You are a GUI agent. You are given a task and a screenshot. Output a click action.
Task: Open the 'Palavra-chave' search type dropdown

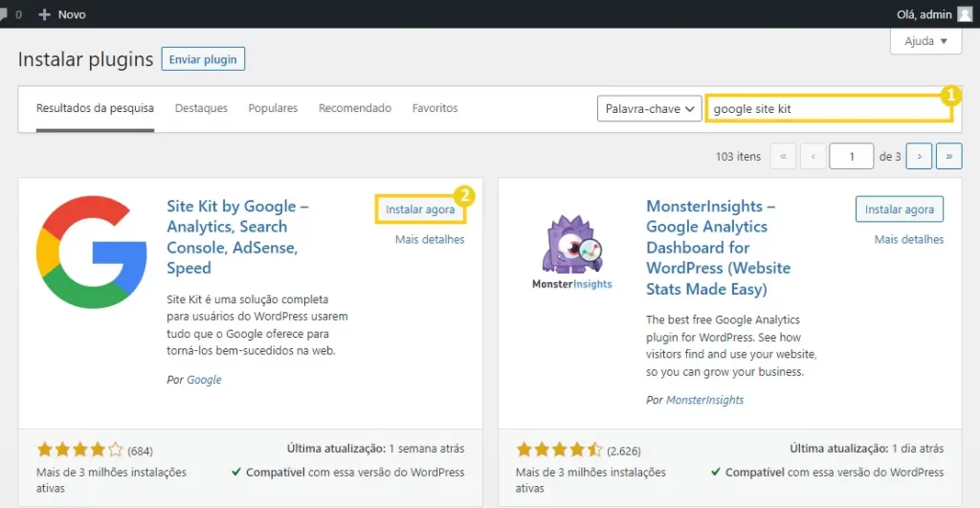pos(650,109)
